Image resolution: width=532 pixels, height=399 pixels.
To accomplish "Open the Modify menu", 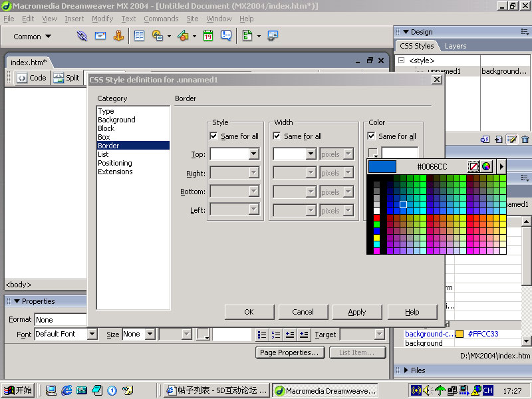I will (x=102, y=19).
